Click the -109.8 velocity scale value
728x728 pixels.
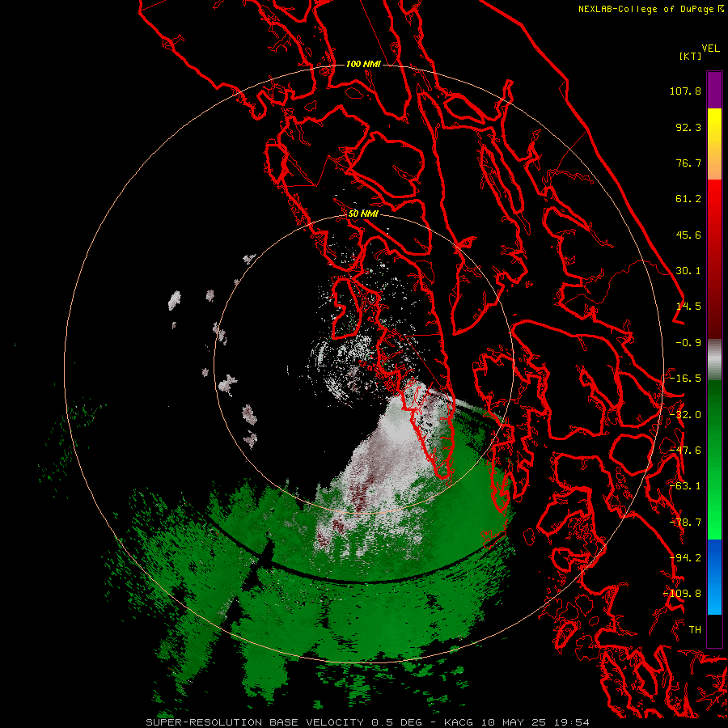pos(683,594)
